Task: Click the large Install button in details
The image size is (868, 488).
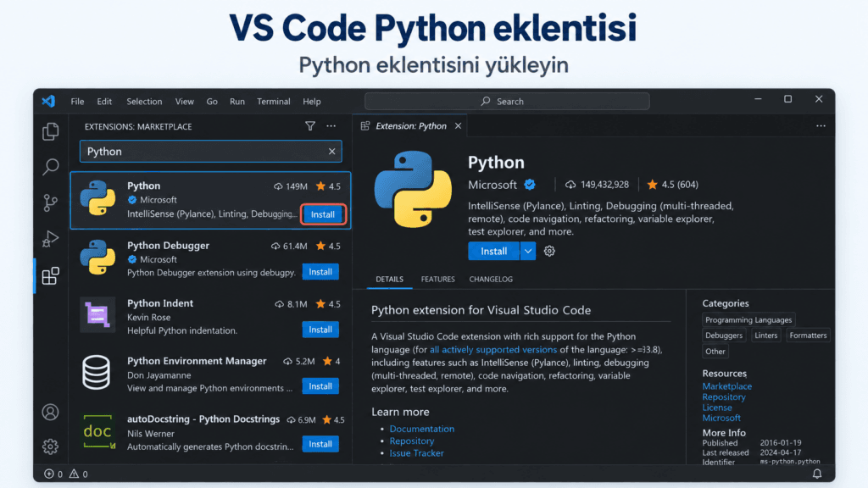Action: [x=494, y=251]
